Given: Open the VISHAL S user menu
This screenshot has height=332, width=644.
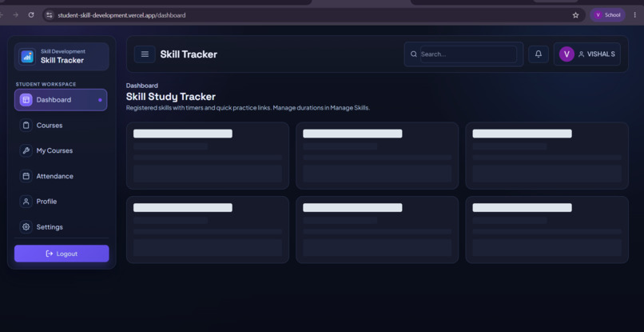Looking at the screenshot, I should click(587, 54).
